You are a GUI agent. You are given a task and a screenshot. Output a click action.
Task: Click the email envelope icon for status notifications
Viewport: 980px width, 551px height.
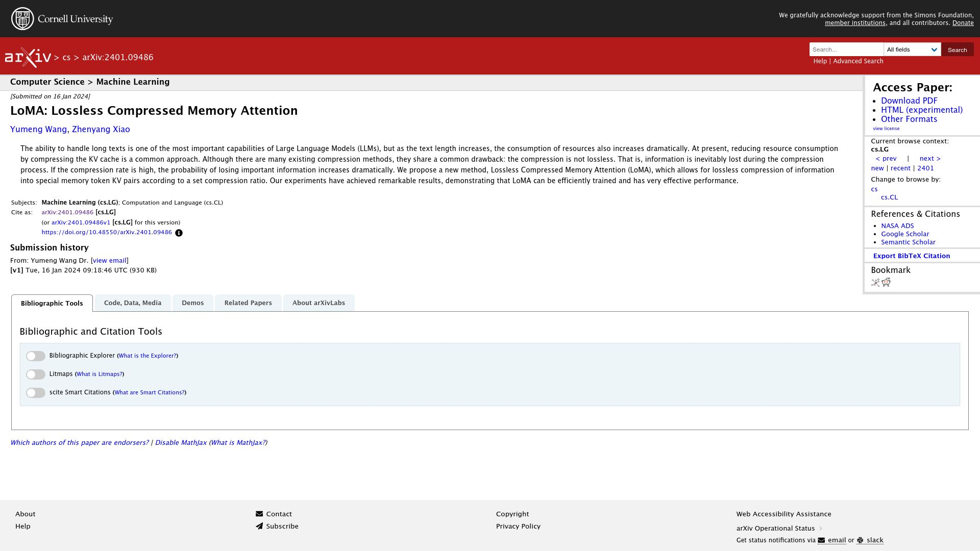point(821,541)
